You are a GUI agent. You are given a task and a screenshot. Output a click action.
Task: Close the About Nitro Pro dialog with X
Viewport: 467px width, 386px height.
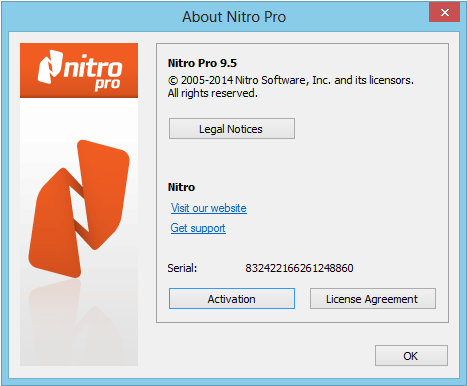[444, 13]
